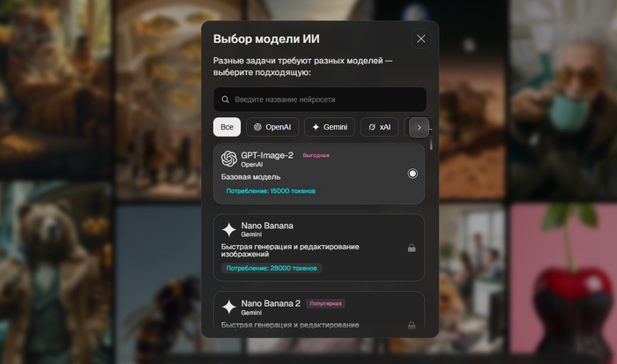Click the lock icon on Nano Banana card
This screenshot has height=364, width=617.
coord(412,248)
